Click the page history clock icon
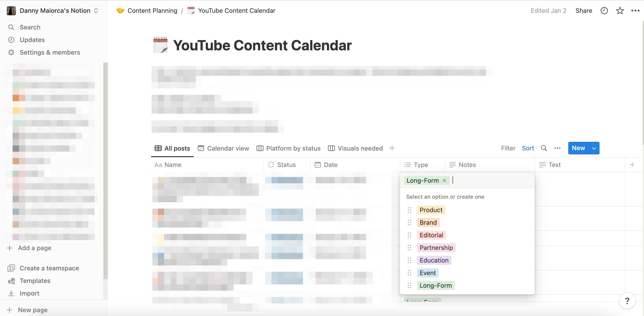Viewport: 644px width, 316px height. (604, 11)
